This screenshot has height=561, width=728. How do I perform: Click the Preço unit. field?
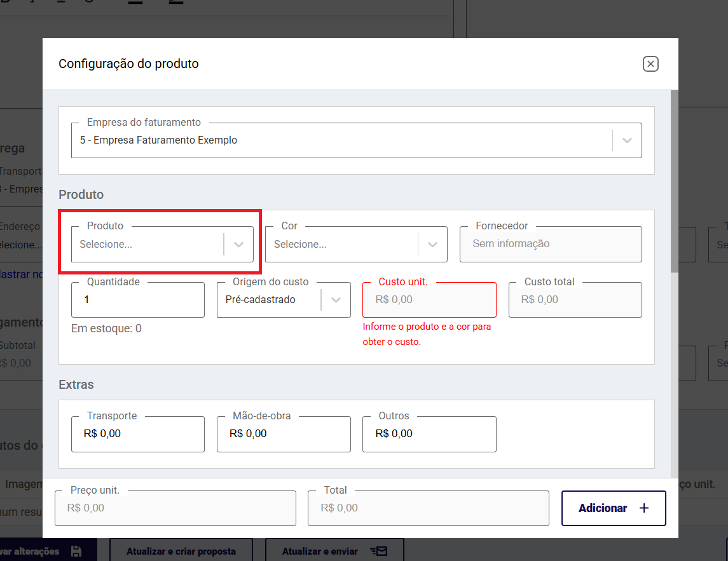(x=175, y=508)
